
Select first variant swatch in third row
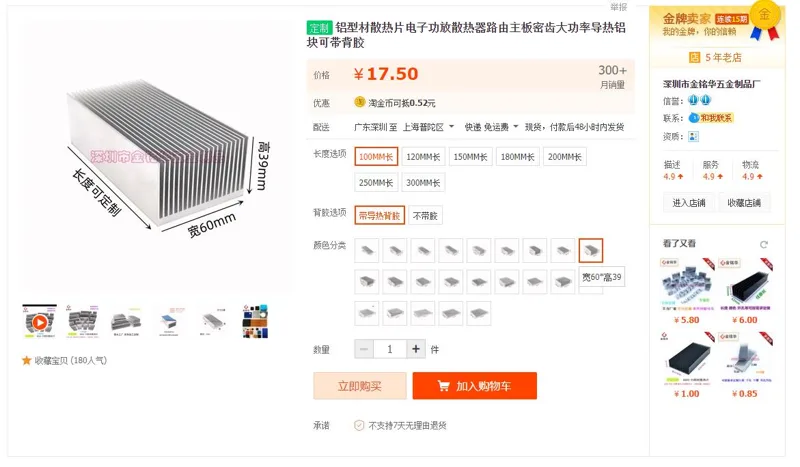coord(367,313)
